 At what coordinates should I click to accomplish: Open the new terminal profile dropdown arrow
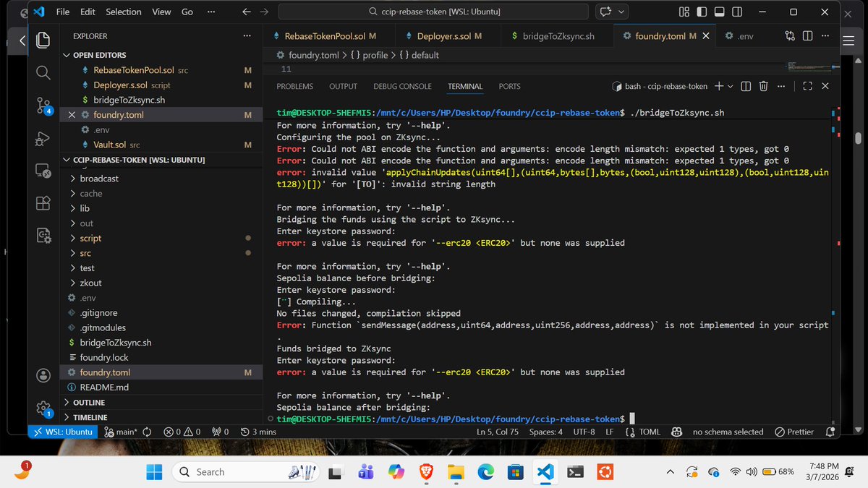(730, 86)
